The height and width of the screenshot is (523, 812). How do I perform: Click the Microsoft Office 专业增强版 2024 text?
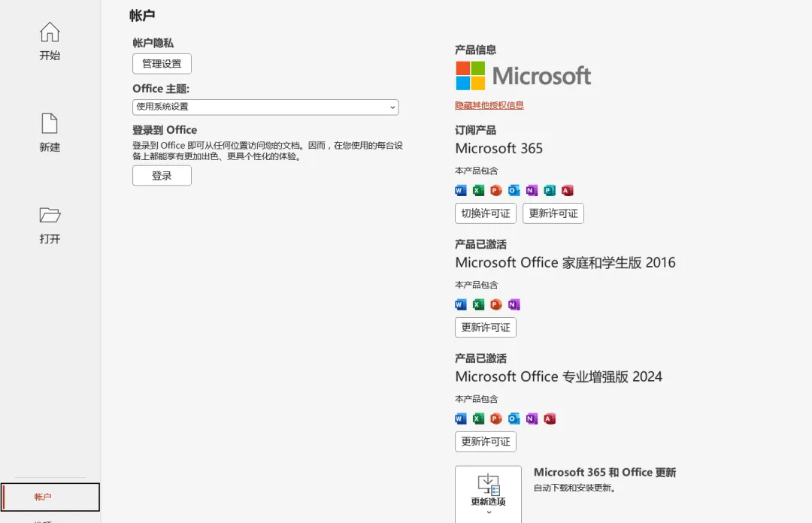(558, 376)
